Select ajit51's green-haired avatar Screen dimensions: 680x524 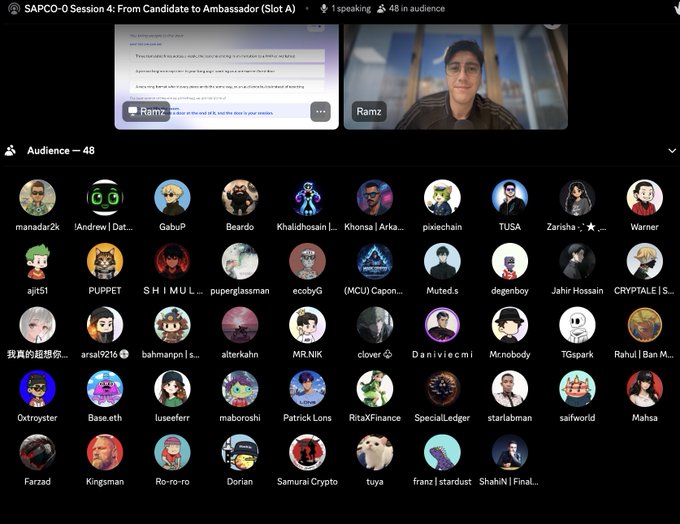(x=37, y=261)
